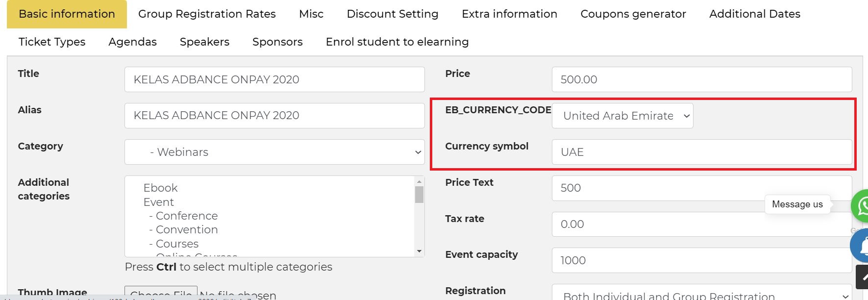Switch to Group Registration Rates tab

[x=207, y=14]
